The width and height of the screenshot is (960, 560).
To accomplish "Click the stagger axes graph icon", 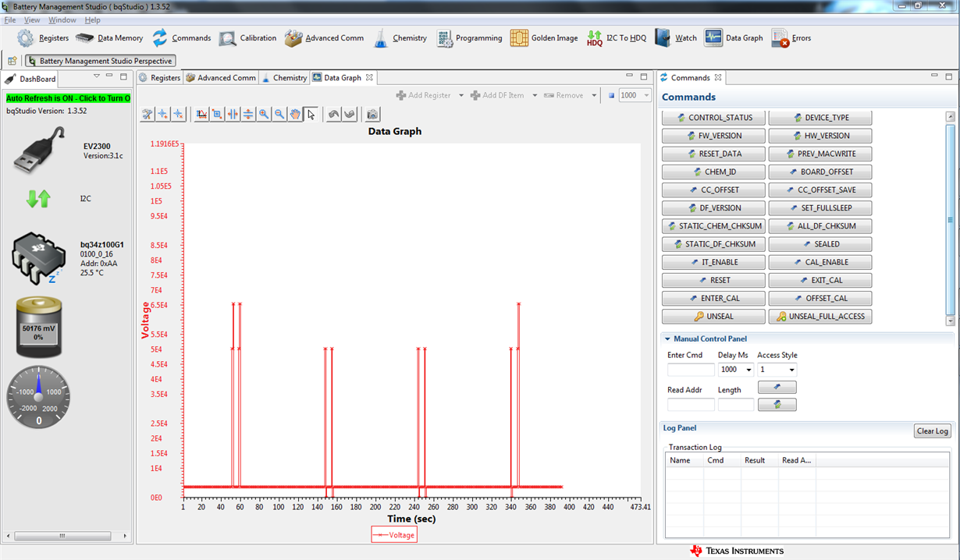I will [x=201, y=114].
